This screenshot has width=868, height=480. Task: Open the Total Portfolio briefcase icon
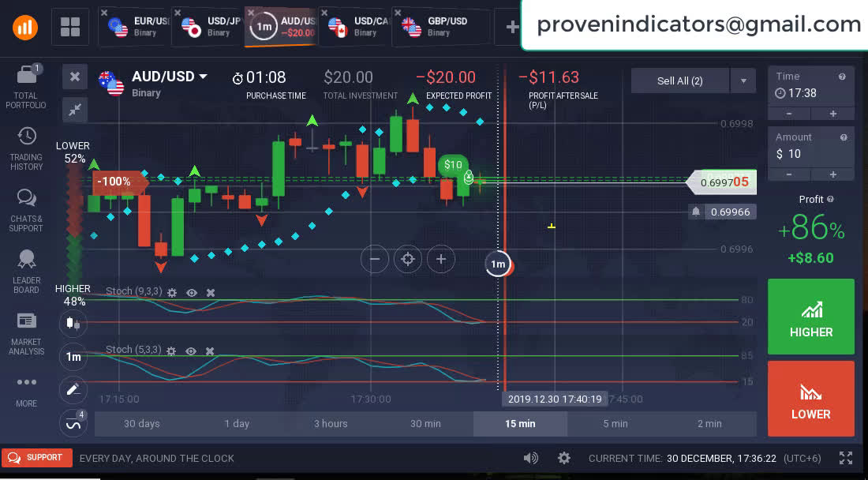tap(26, 76)
